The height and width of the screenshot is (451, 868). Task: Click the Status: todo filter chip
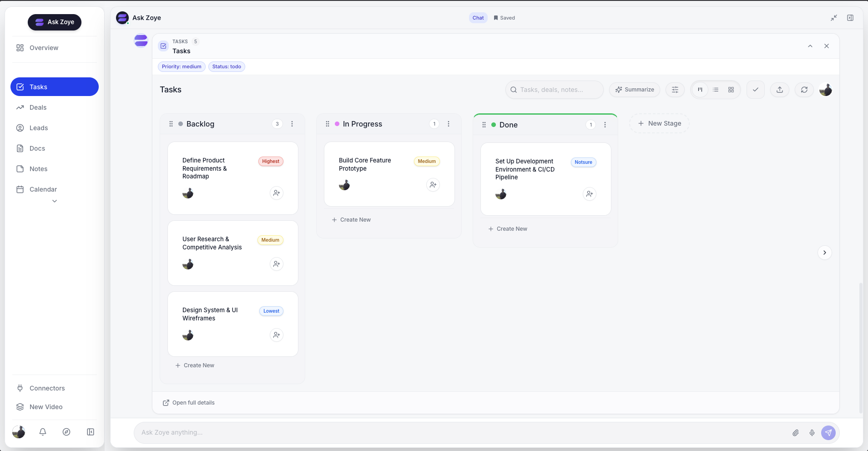pyautogui.click(x=227, y=66)
